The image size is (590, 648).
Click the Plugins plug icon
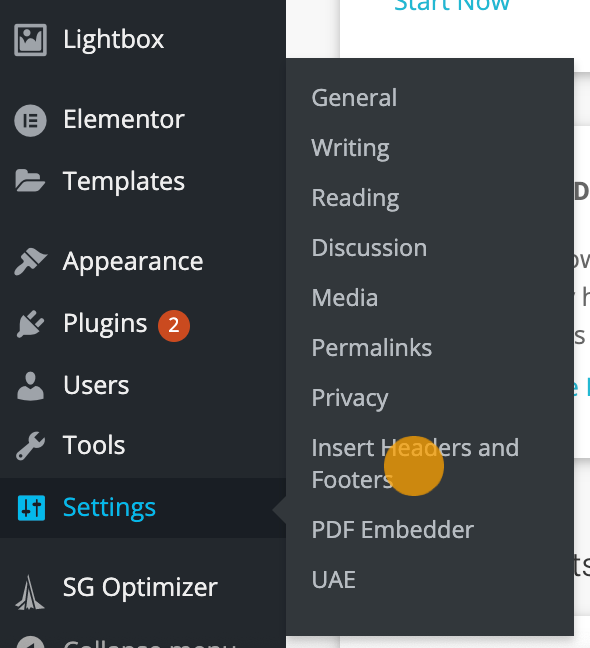point(30,324)
